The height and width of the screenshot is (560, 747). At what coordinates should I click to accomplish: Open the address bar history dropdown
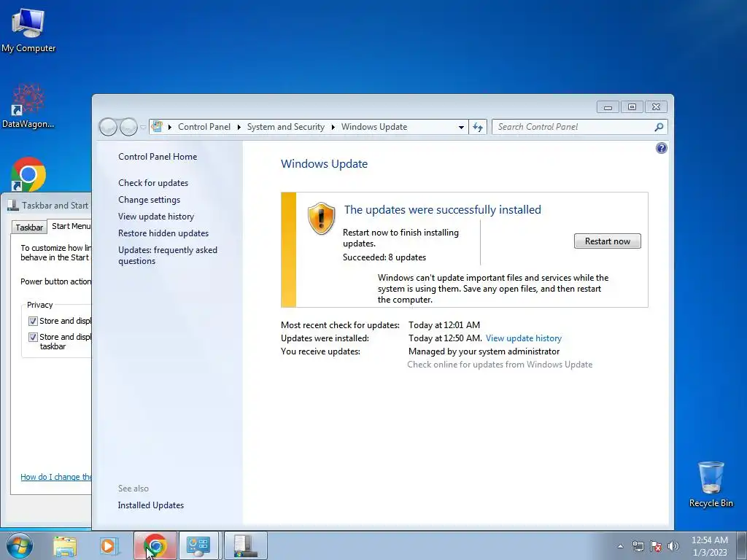pos(461,127)
